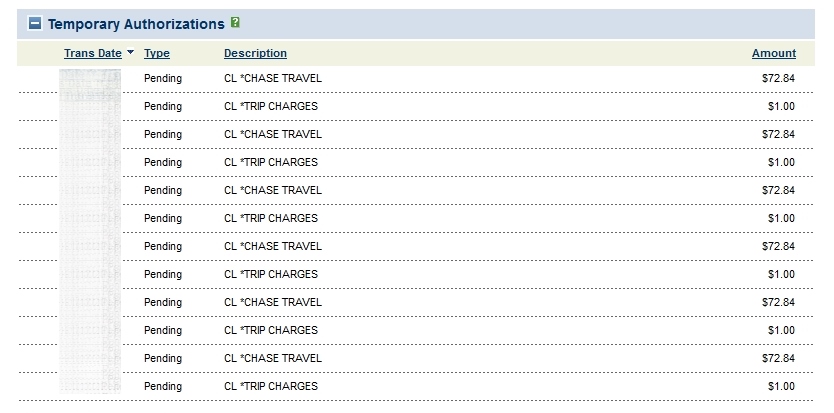The width and height of the screenshot is (834, 413).
Task: Click the $1.00 amount in the last row
Action: tap(781, 386)
